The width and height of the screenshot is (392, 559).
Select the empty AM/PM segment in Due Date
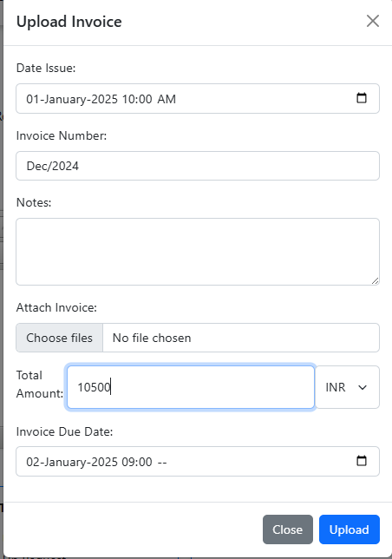click(162, 462)
